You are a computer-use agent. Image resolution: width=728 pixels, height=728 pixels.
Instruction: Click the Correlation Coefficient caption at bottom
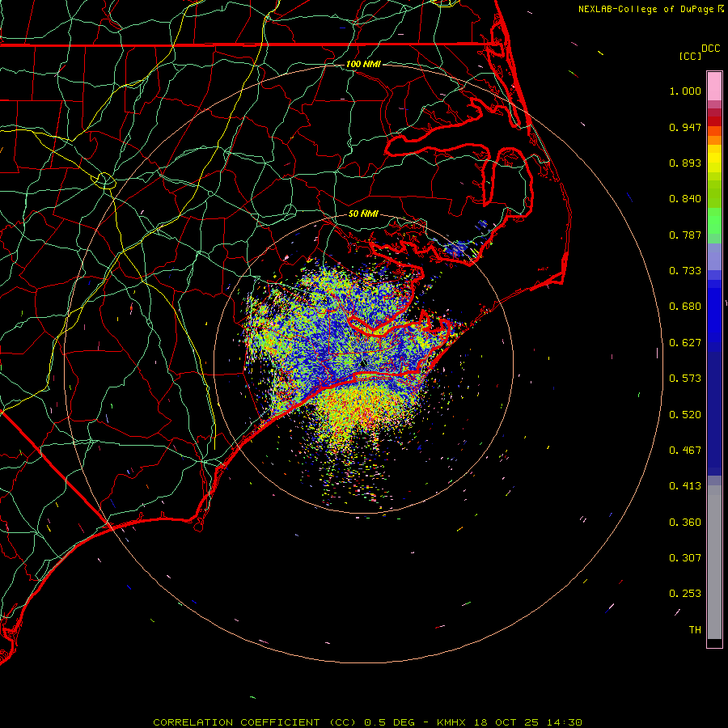pos(367,722)
